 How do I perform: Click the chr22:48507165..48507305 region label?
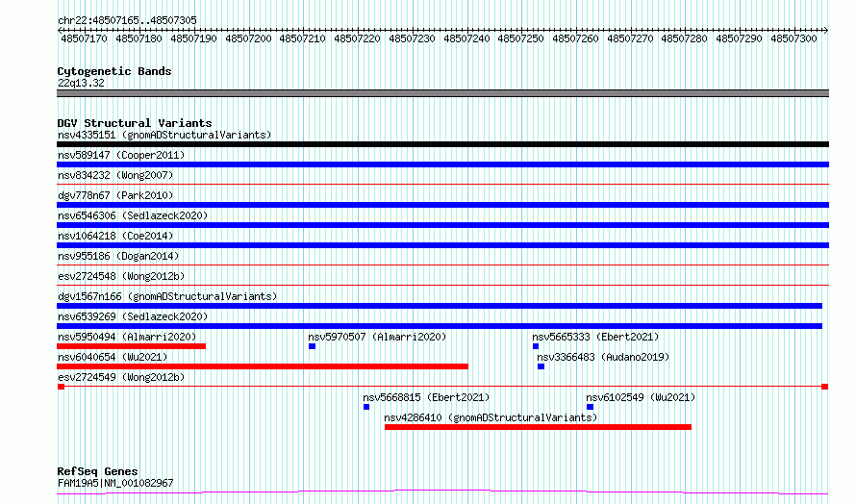point(127,20)
